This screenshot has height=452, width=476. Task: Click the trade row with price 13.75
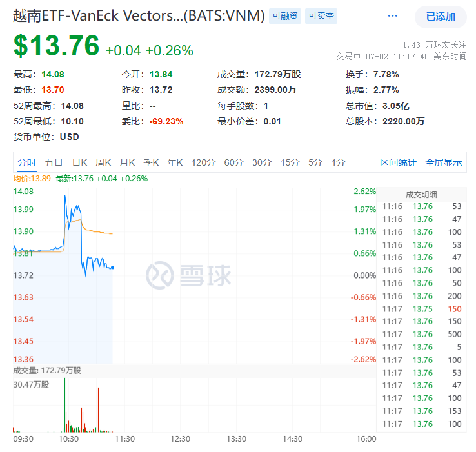click(422, 309)
